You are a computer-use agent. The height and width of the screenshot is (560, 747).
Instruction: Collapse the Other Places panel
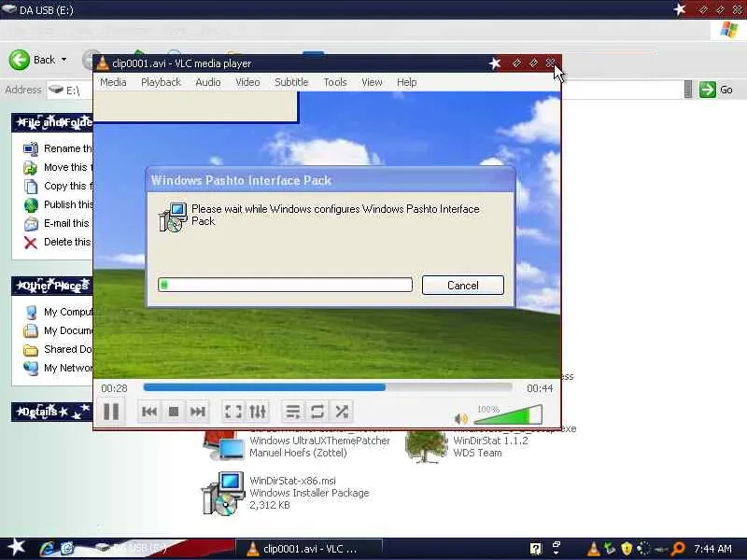pos(52,286)
